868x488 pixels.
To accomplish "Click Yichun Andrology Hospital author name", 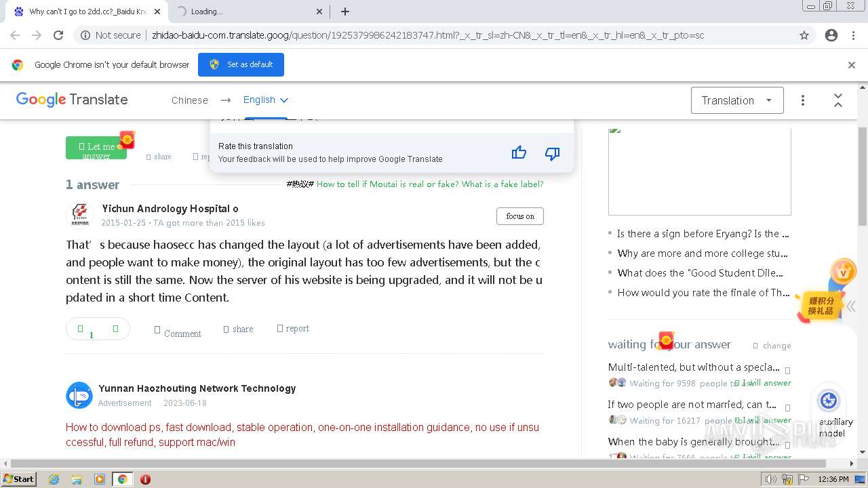I will (170, 209).
